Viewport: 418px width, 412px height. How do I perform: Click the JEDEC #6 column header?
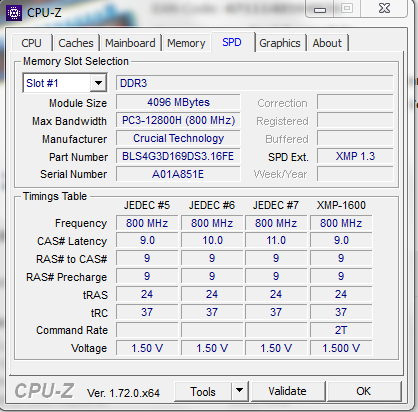coord(212,205)
